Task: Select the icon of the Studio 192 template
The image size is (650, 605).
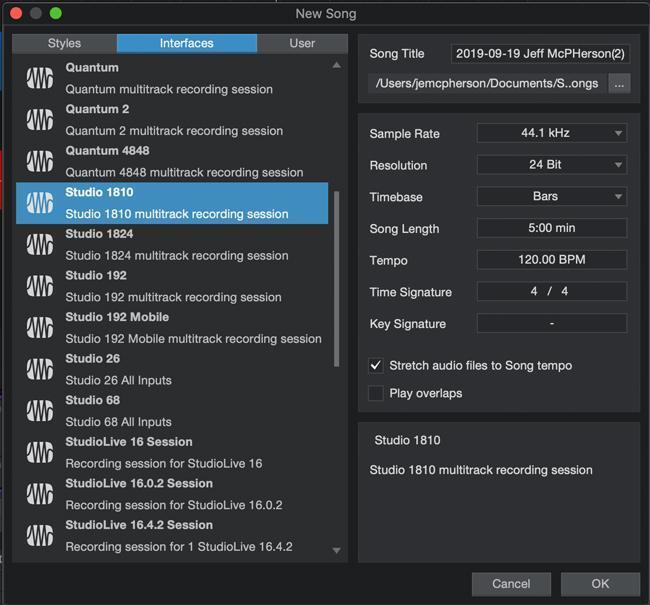Action: click(40, 286)
